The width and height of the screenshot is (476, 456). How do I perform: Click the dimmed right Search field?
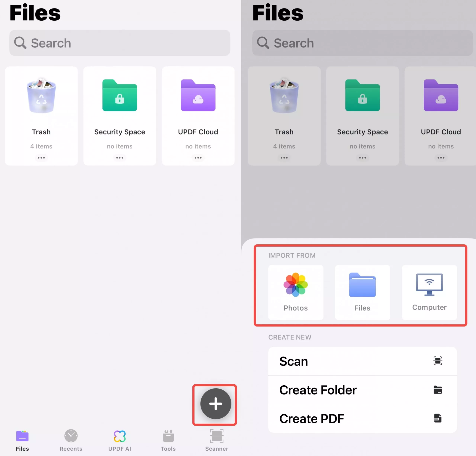tap(362, 43)
